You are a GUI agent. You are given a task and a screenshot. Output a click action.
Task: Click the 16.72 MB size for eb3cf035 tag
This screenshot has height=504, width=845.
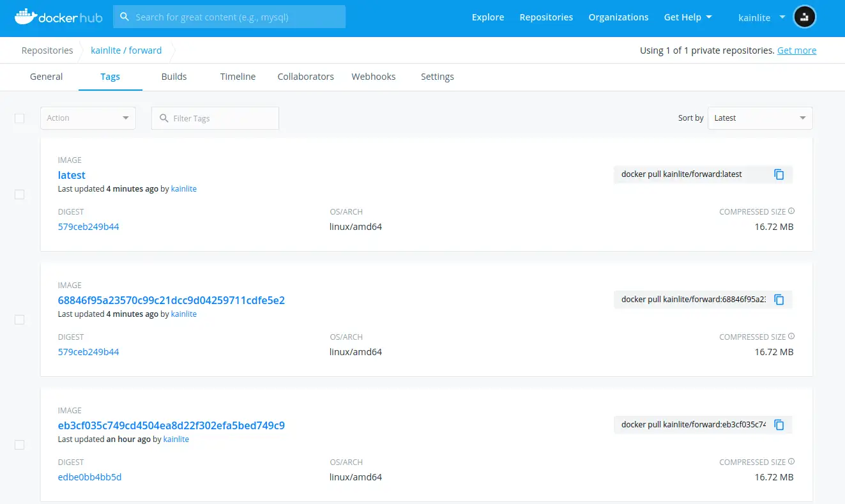[x=774, y=477]
